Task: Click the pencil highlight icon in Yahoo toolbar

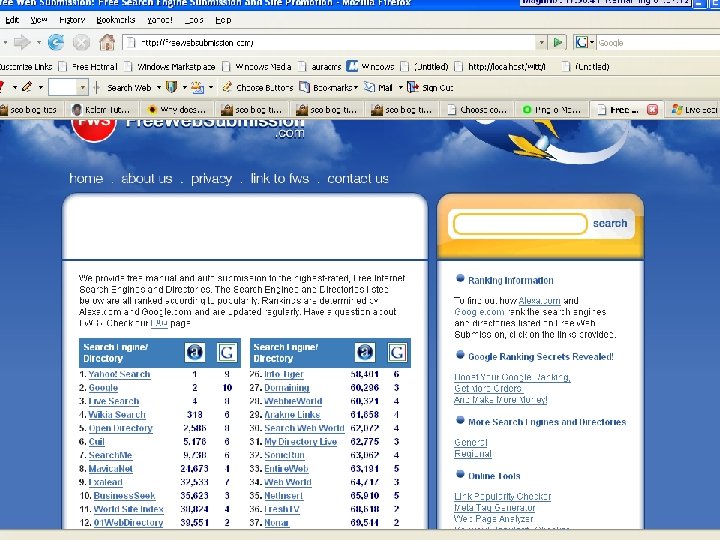Action: click(x=28, y=87)
